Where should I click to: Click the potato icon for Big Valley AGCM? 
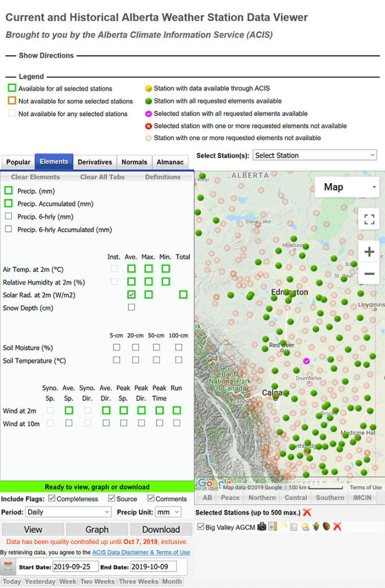click(x=327, y=526)
